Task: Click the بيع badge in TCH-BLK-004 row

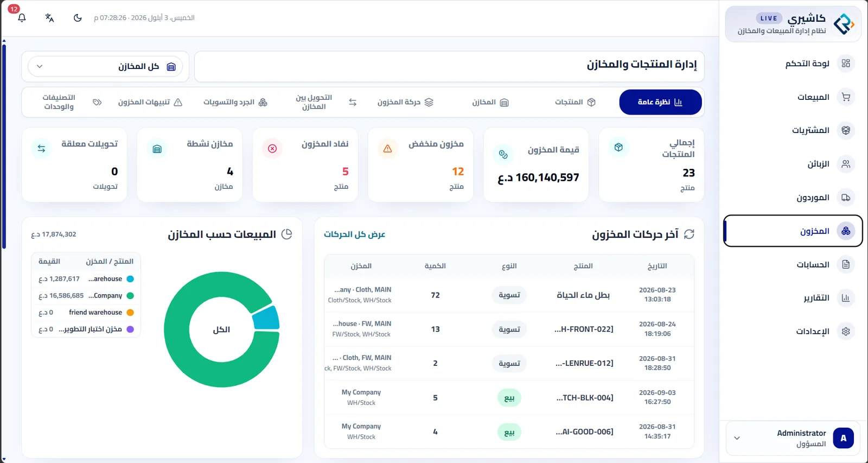Action: pos(509,398)
